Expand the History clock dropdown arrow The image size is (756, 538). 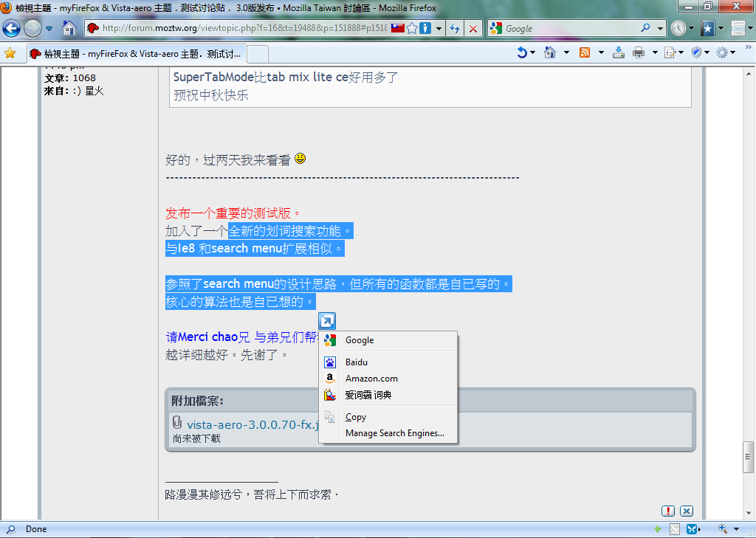691,29
